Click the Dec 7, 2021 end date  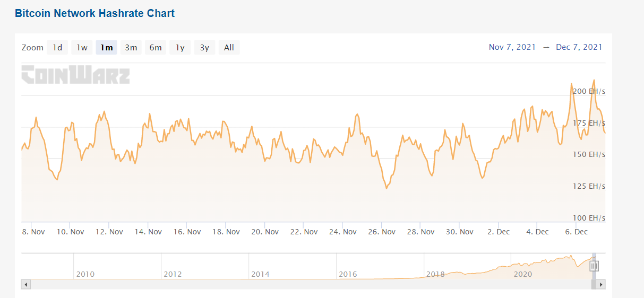click(579, 47)
